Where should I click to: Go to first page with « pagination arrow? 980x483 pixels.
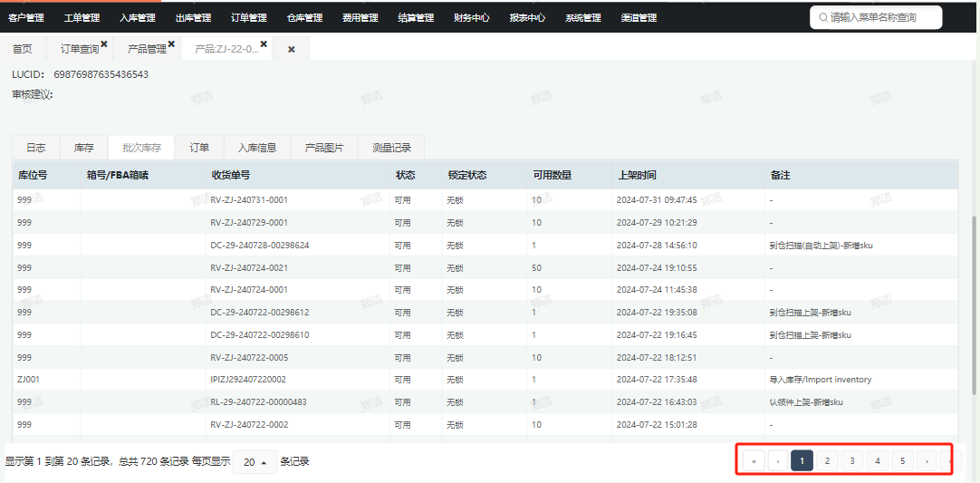(x=754, y=461)
